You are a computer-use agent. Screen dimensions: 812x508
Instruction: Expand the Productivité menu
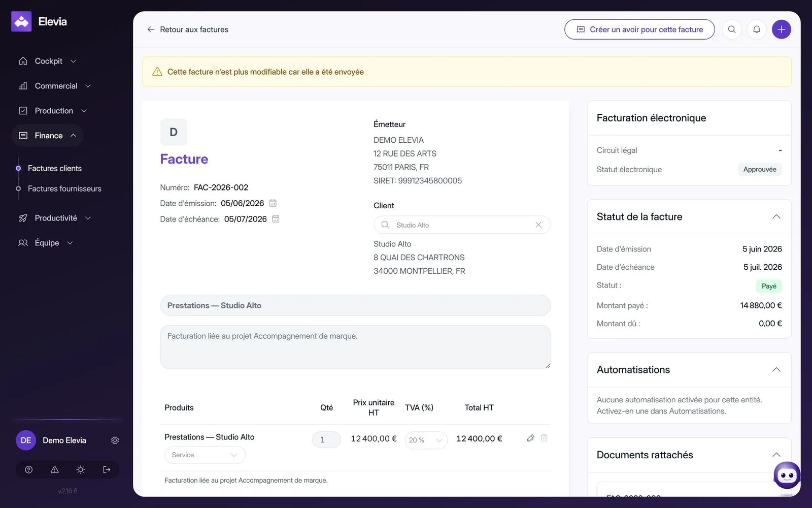coord(55,218)
